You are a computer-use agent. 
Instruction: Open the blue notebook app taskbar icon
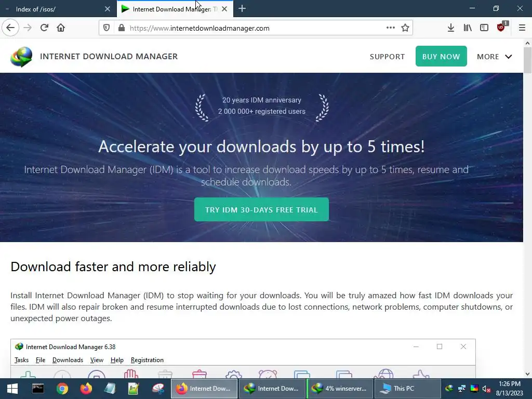coord(110,389)
